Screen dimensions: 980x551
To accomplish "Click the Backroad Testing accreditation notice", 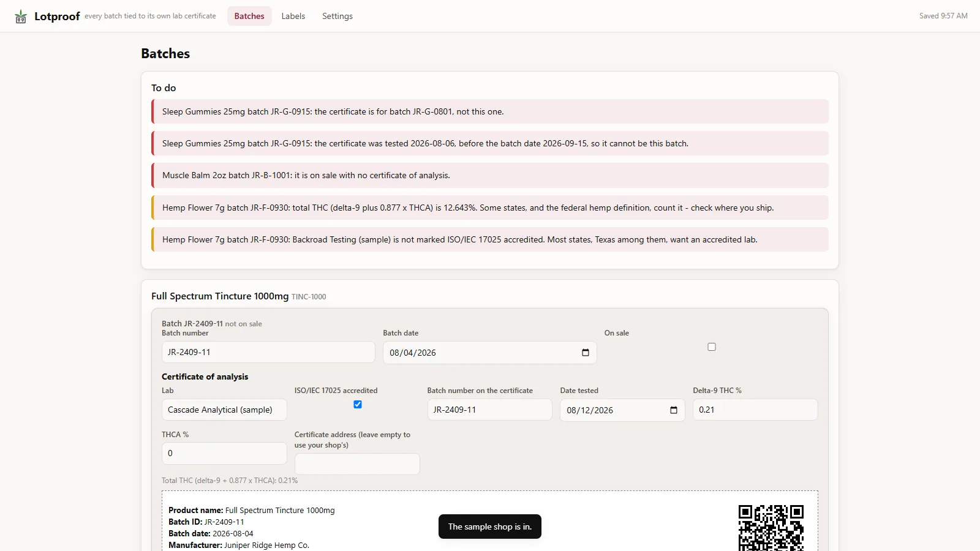I will 490,239.
